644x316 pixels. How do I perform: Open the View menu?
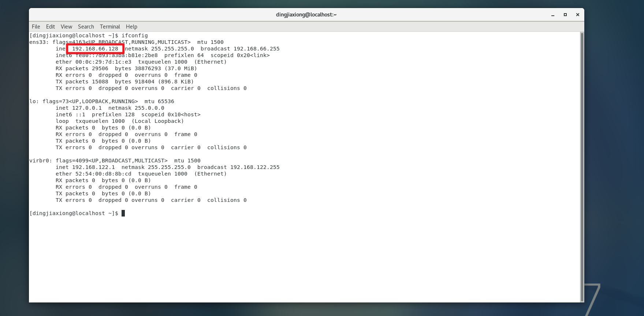coord(66,27)
